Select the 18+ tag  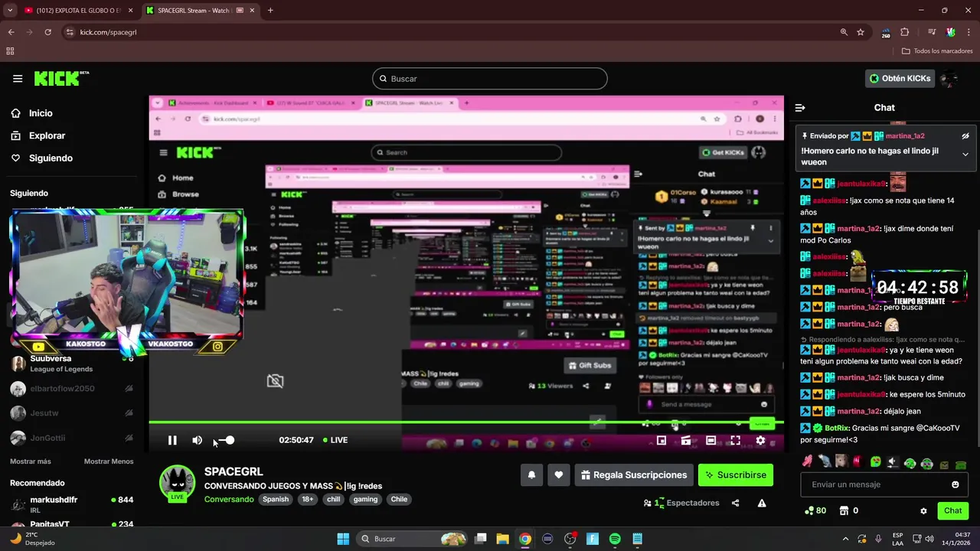pyautogui.click(x=307, y=499)
